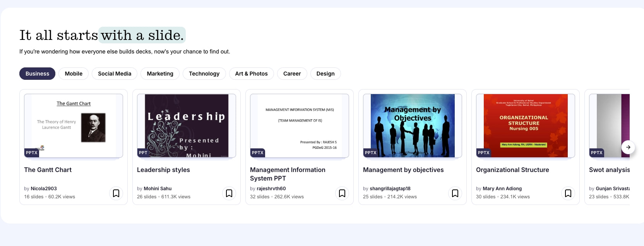Visit author rajeshrvth60 profile
644x246 pixels.
coord(271,189)
